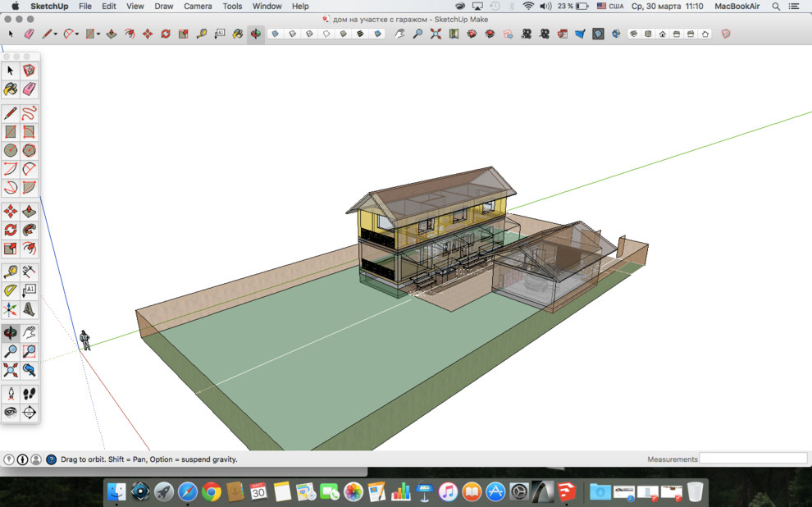Select the Eraser tool in top toolbar
This screenshot has width=812, height=507.
point(29,34)
